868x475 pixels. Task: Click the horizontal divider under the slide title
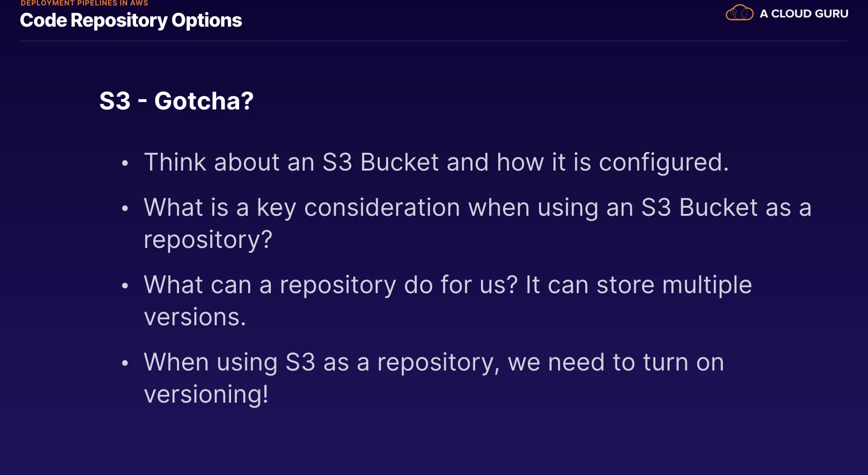tap(434, 41)
